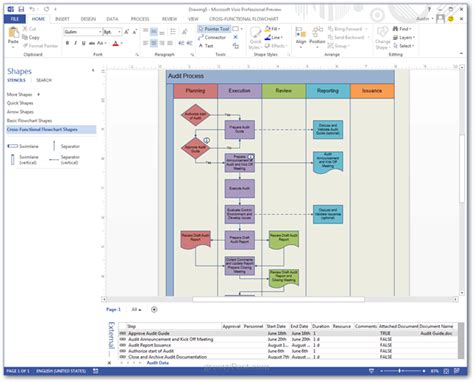Apply the red font color A
The height and width of the screenshot is (382, 474).
[x=116, y=43]
